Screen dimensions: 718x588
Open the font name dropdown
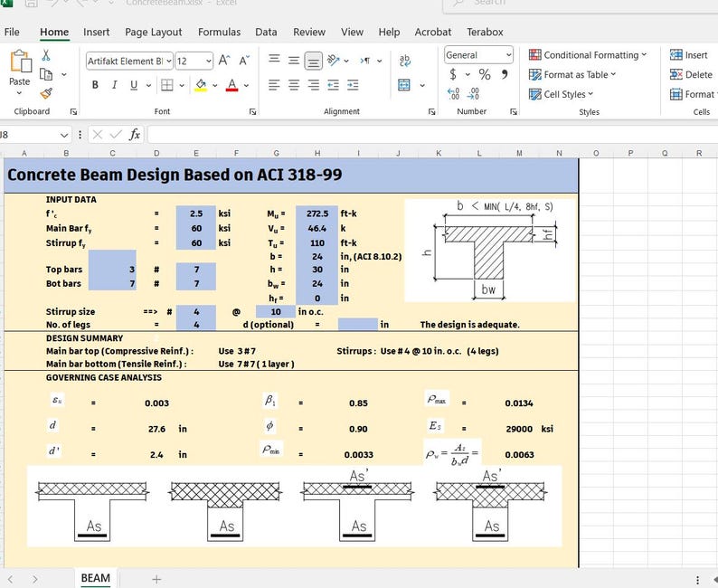pos(169,61)
